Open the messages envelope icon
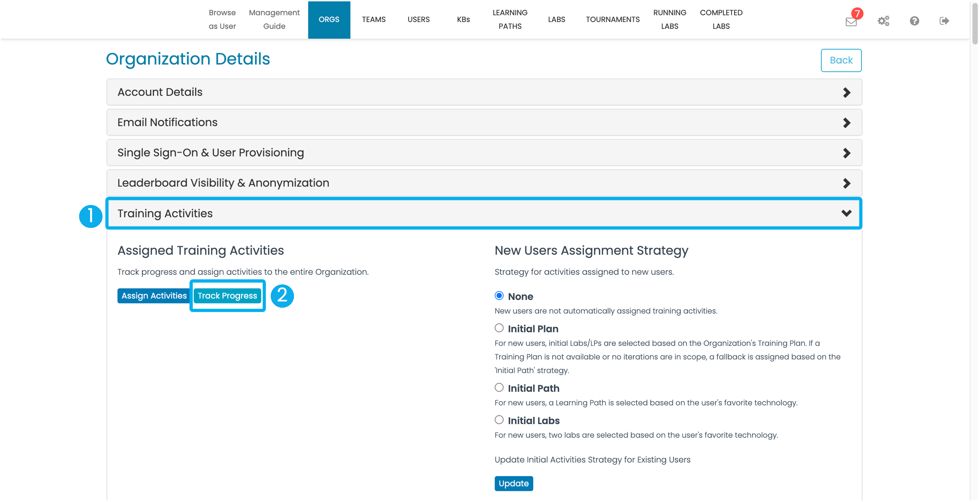 pyautogui.click(x=851, y=21)
